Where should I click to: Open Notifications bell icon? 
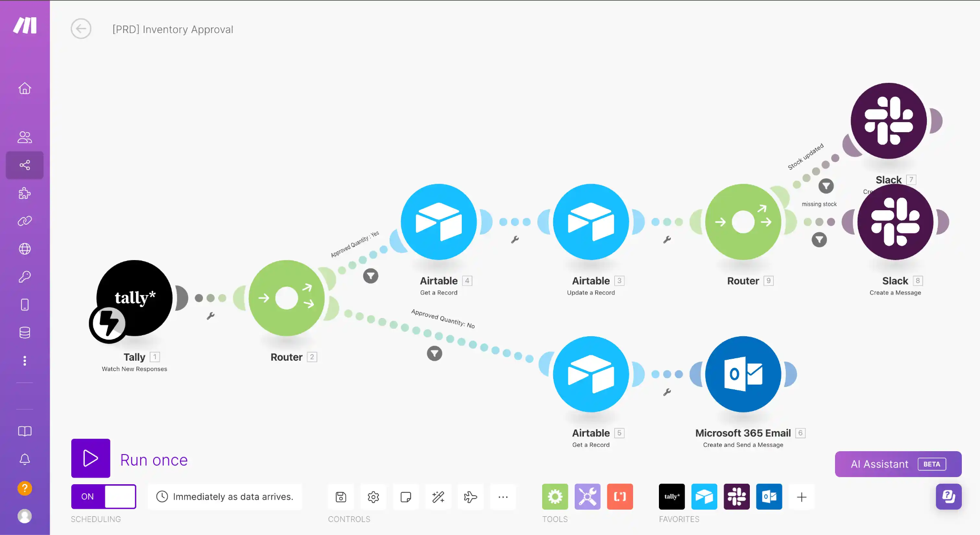[25, 459]
